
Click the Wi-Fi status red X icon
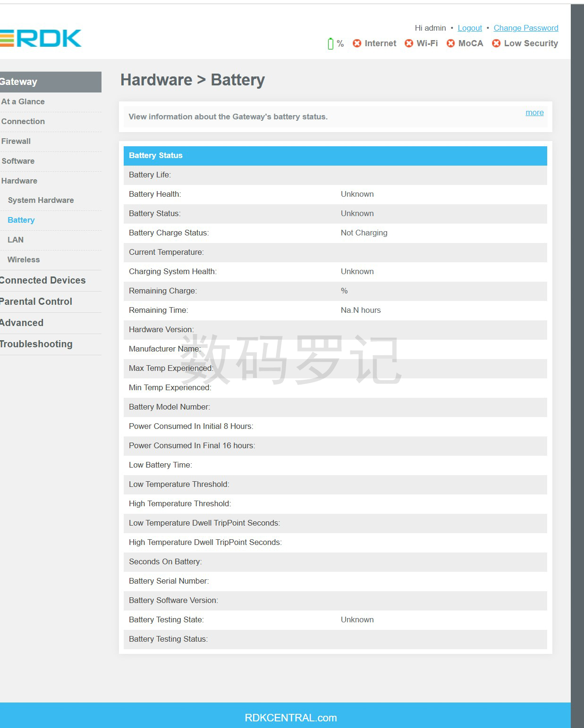click(x=409, y=43)
